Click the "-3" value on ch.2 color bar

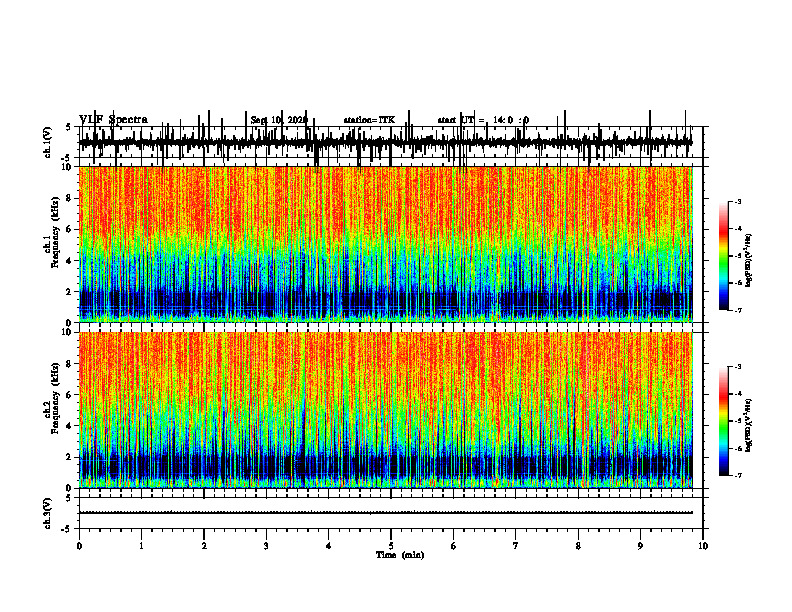click(738, 367)
